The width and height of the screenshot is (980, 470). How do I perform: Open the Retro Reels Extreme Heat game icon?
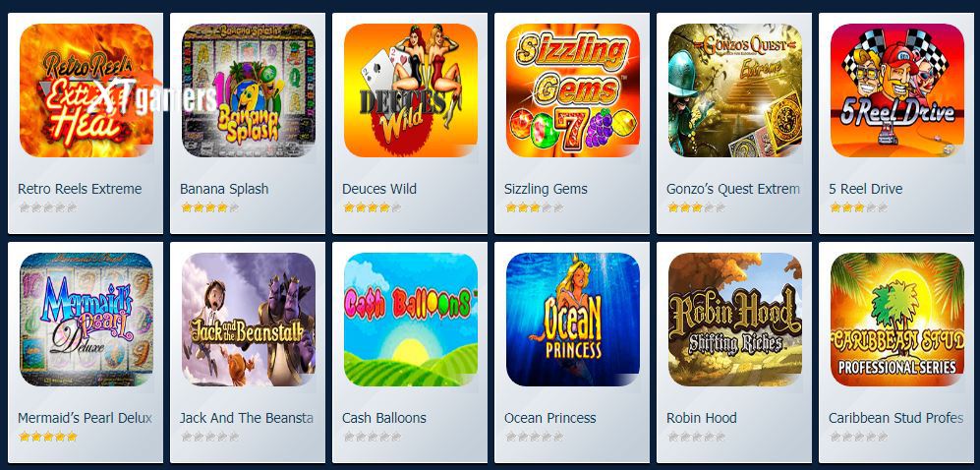(86, 90)
